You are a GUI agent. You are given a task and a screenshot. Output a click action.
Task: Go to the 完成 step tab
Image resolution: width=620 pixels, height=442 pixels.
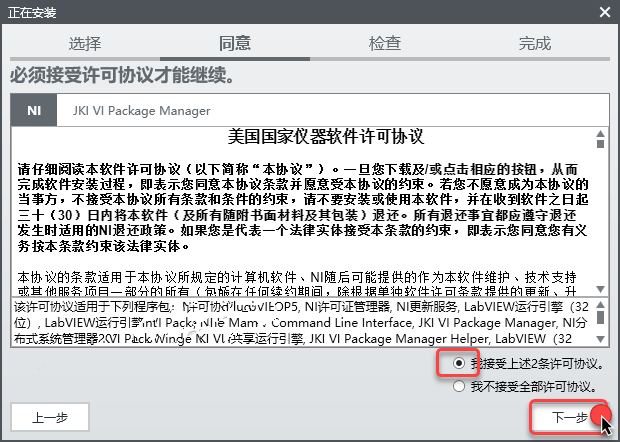point(535,43)
